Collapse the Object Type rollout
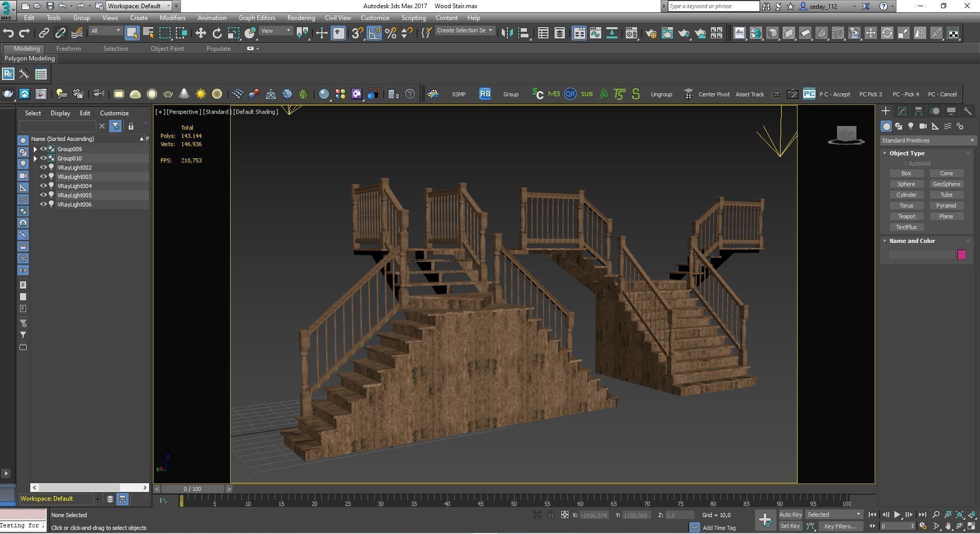The height and width of the screenshot is (534, 980). point(907,153)
